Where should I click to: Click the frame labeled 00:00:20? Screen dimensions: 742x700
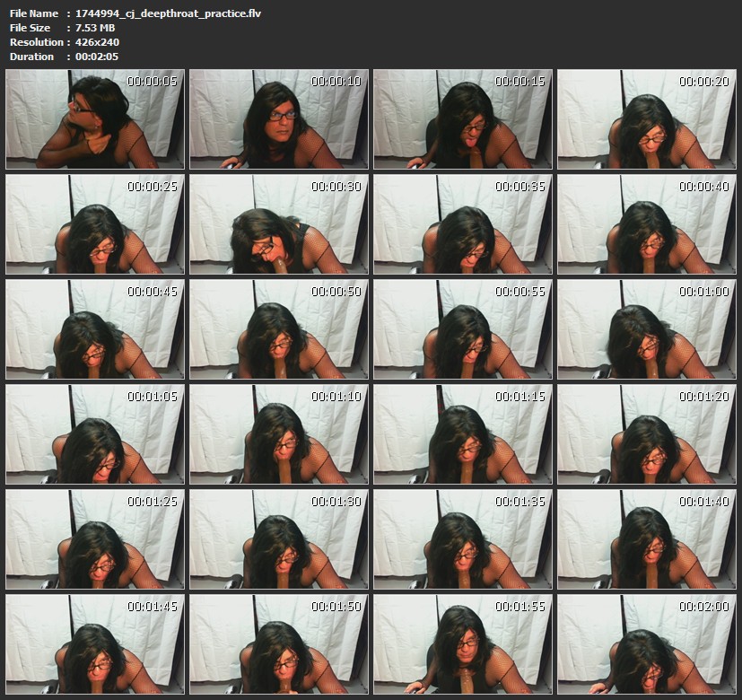point(647,119)
